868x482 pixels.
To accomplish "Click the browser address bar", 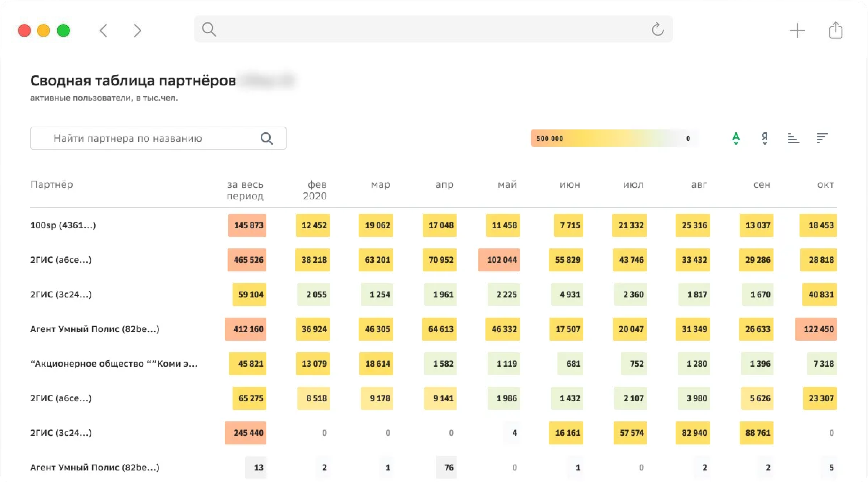I will 431,29.
